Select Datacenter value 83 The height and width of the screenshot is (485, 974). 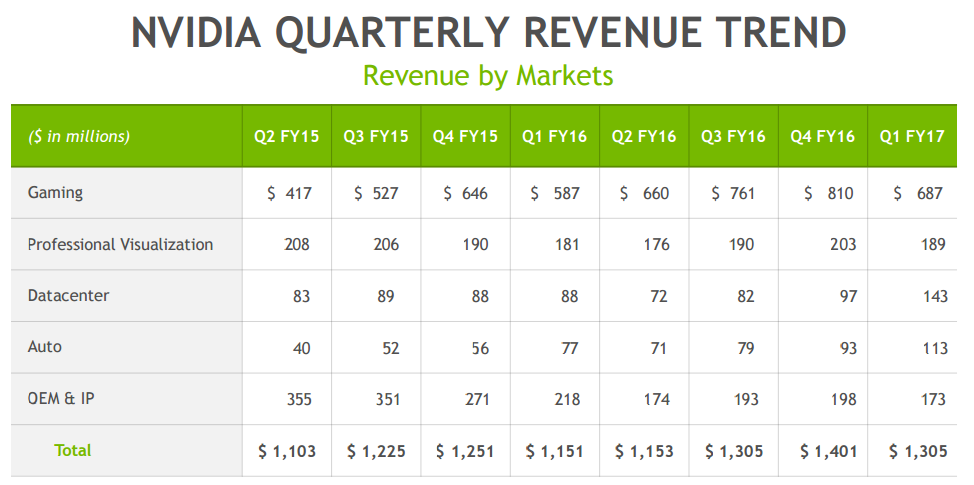[x=301, y=296]
